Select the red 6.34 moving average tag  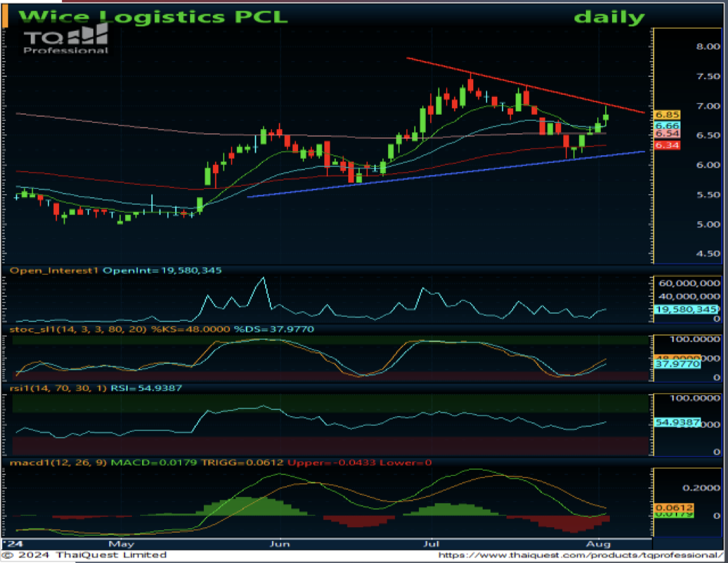(667, 146)
